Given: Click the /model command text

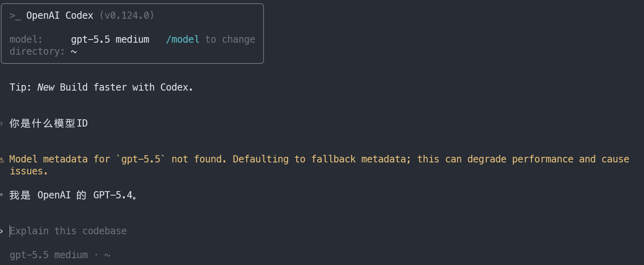Looking at the screenshot, I should point(183,40).
